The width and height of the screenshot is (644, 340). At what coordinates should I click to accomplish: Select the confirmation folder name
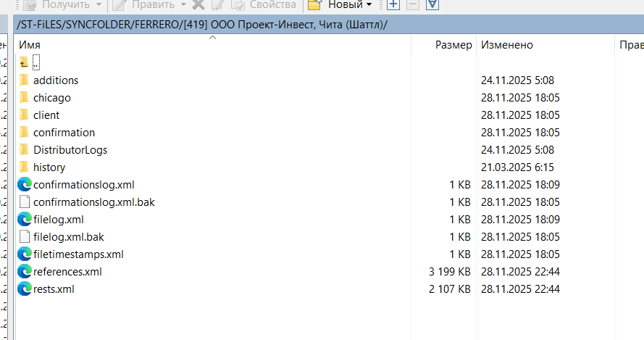(64, 133)
